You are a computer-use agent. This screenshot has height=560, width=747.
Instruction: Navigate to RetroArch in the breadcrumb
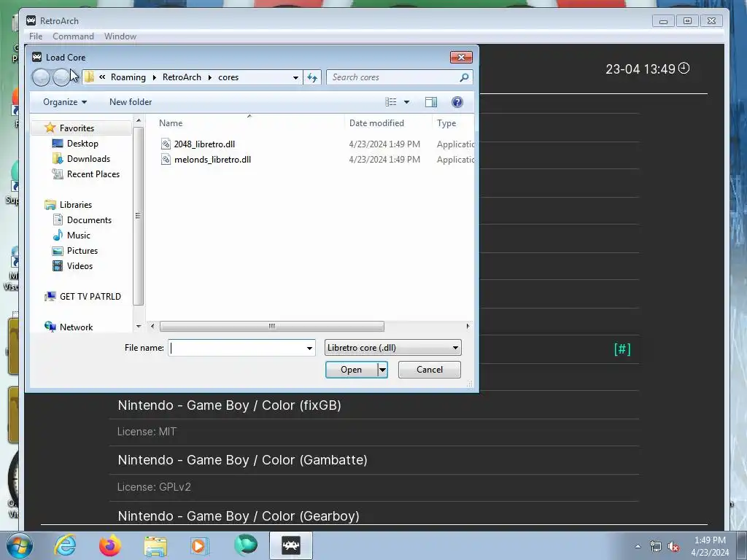click(x=182, y=77)
